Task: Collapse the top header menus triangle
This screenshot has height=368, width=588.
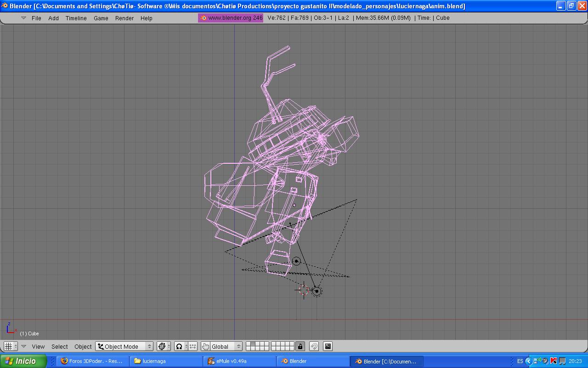Action: (x=23, y=18)
